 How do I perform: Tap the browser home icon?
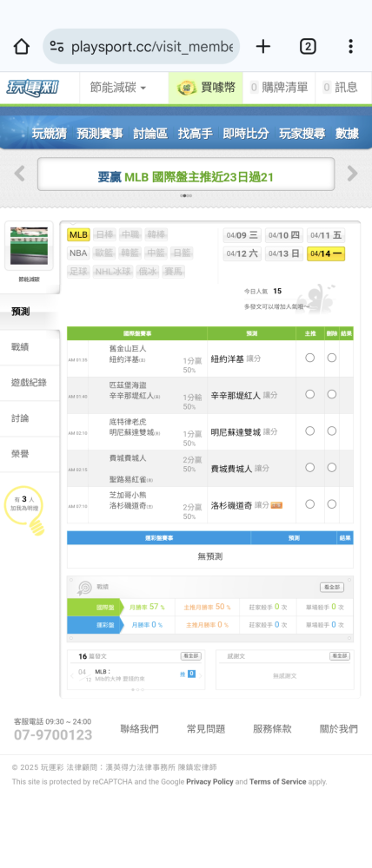[21, 47]
